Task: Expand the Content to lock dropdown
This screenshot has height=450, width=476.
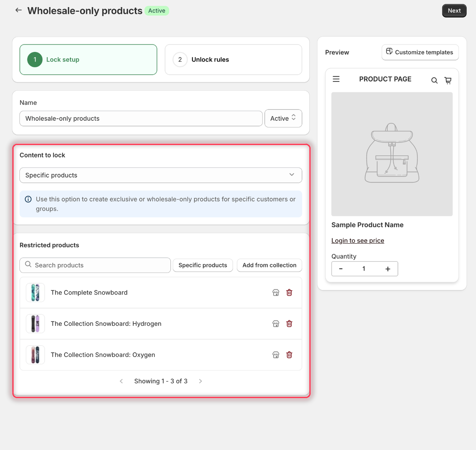Action: pyautogui.click(x=161, y=175)
